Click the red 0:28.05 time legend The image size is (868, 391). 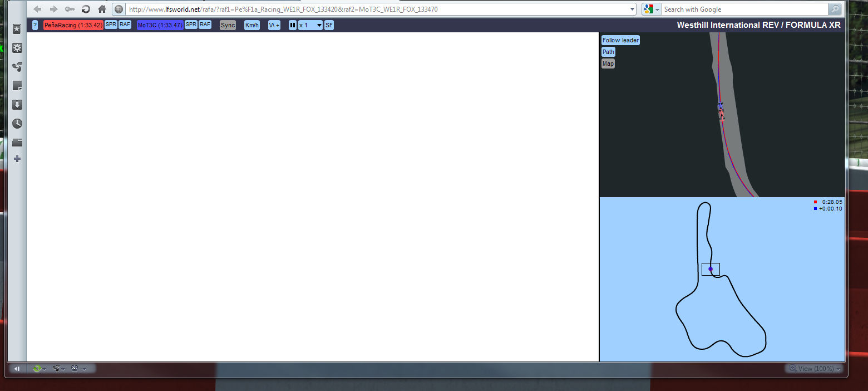click(828, 202)
